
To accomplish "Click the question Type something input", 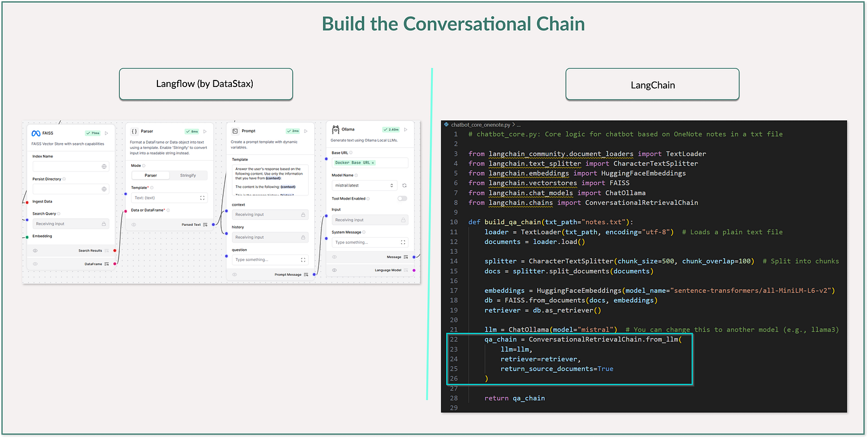I will coord(270,260).
